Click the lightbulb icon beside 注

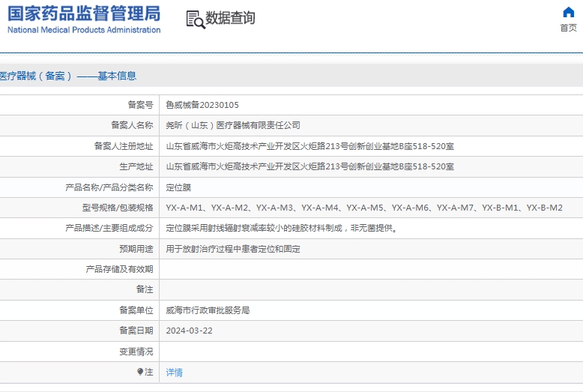[140, 372]
